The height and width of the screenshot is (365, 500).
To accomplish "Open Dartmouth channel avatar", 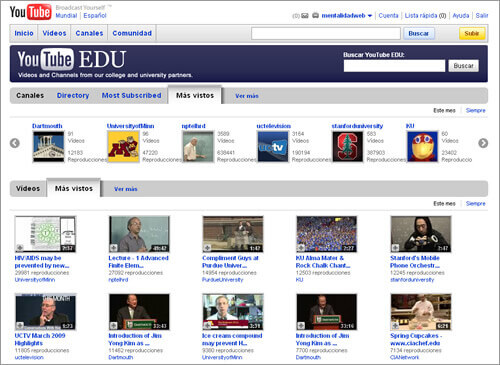I will coord(48,146).
